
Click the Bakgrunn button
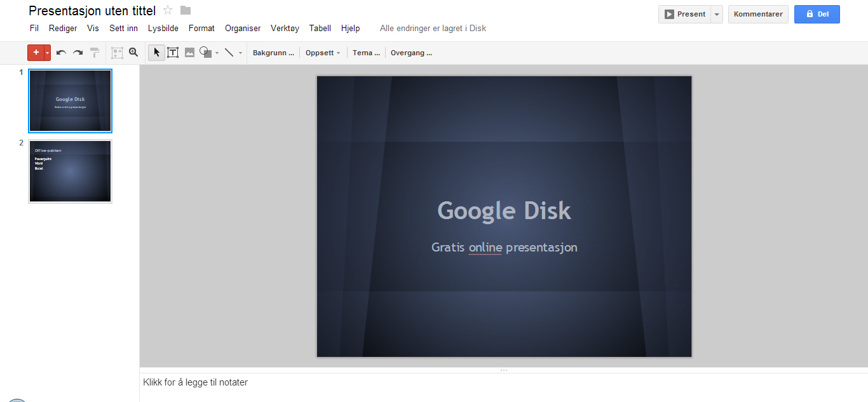click(x=273, y=53)
